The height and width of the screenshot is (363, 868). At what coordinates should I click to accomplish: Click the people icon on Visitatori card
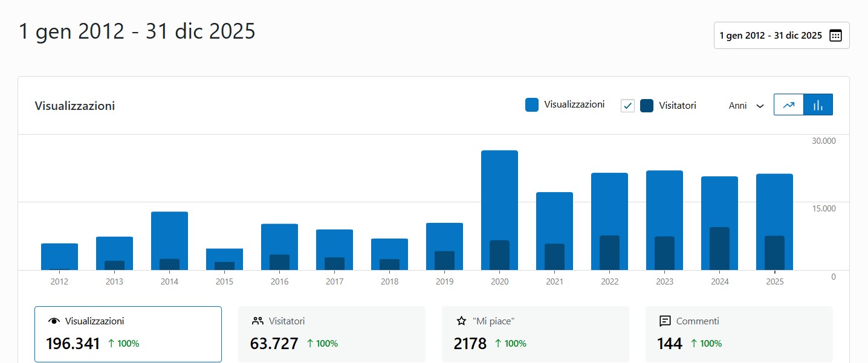click(257, 321)
